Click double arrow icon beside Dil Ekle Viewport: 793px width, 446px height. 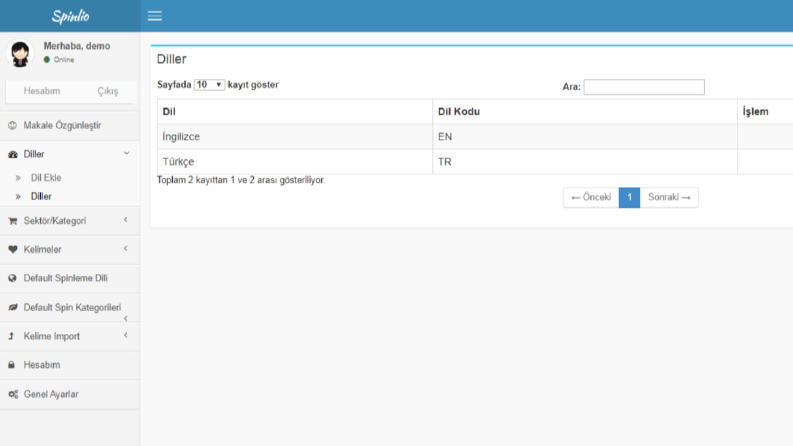(18, 178)
